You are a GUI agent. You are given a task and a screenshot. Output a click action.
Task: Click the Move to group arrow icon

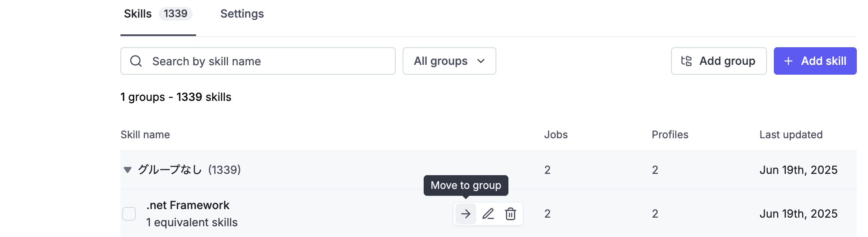[465, 214]
